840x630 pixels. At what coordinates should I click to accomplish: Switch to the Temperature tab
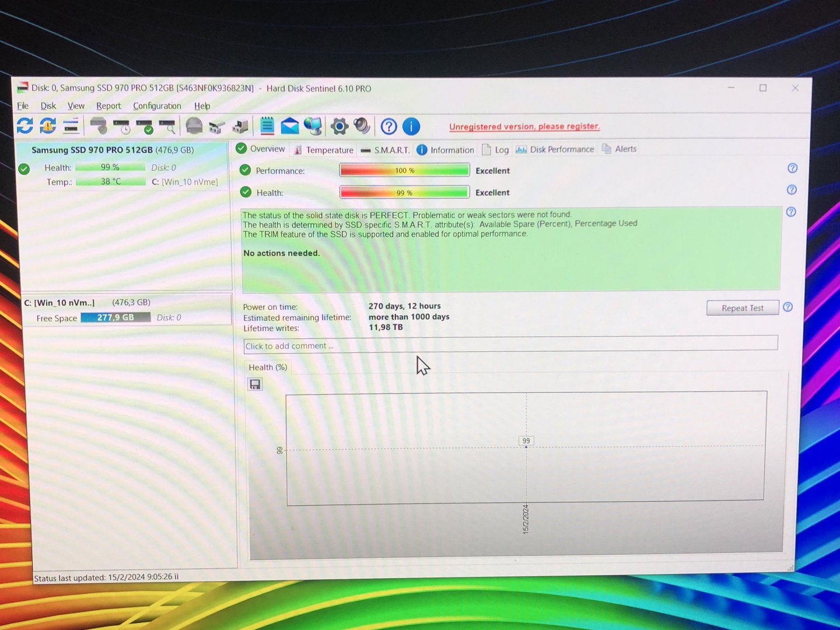[324, 150]
